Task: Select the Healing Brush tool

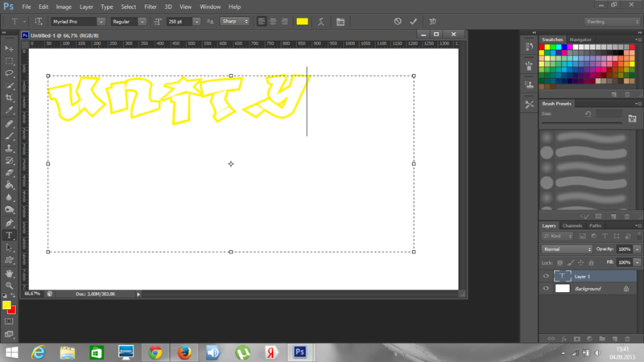Action: click(x=9, y=124)
